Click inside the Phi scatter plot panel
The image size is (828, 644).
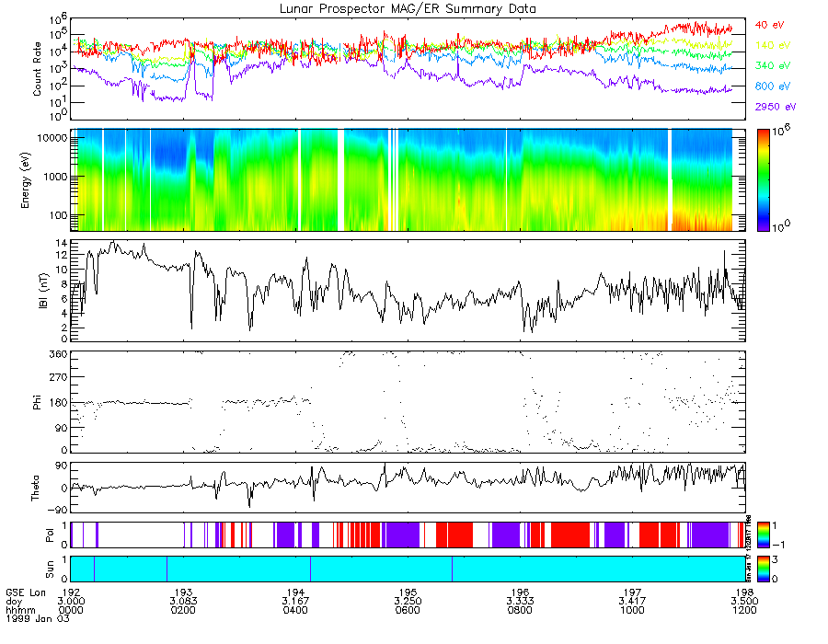tap(408, 402)
